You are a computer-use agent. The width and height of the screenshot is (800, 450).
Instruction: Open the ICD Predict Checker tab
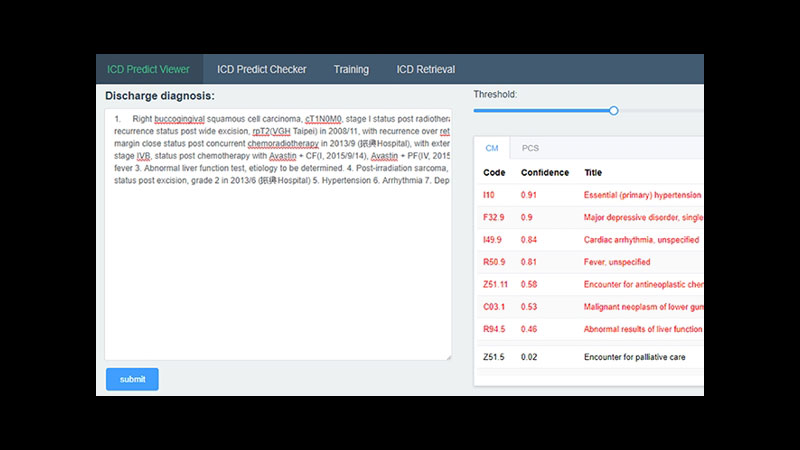click(261, 69)
